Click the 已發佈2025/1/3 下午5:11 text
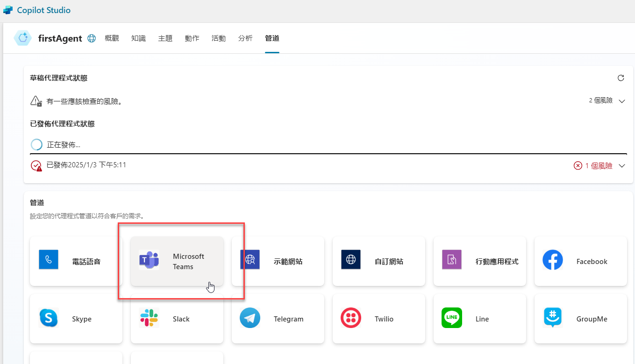635x364 pixels. [86, 165]
